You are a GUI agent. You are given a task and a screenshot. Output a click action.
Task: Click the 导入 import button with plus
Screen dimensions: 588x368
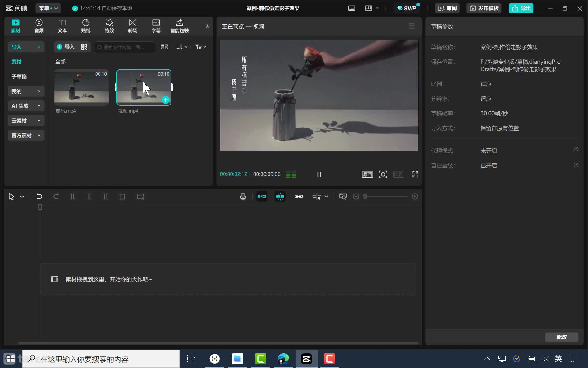pos(66,47)
